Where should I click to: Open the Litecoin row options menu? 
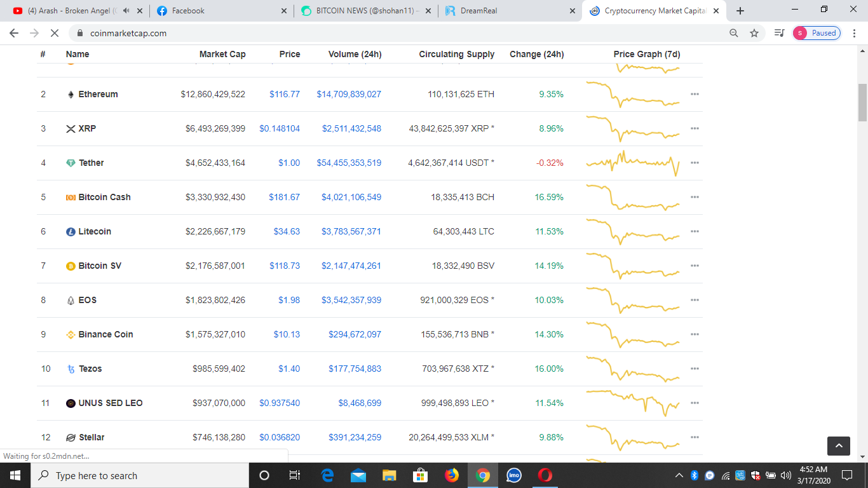(x=695, y=231)
